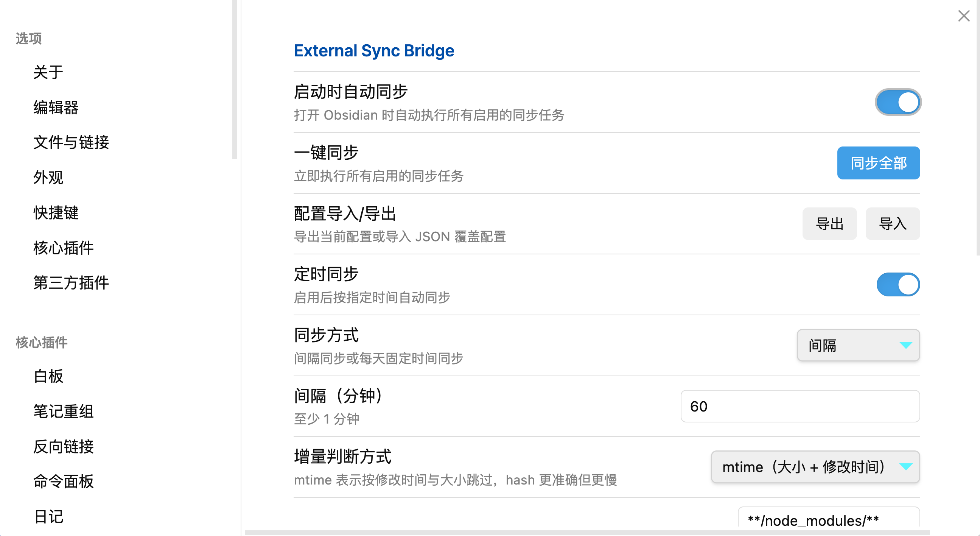Click the node_modules exclude pattern field
This screenshot has height=536, width=980.
pos(828,519)
